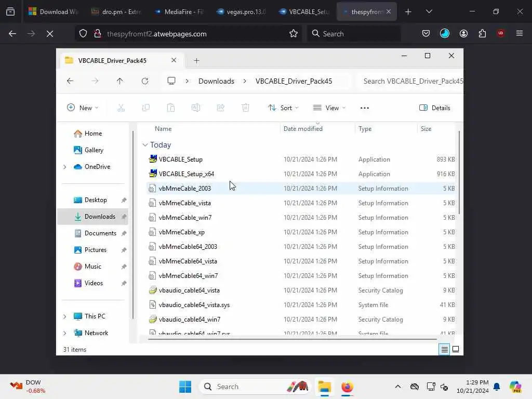The width and height of the screenshot is (532, 399).
Task: Click the Up arrow to parent folder
Action: tap(120, 81)
